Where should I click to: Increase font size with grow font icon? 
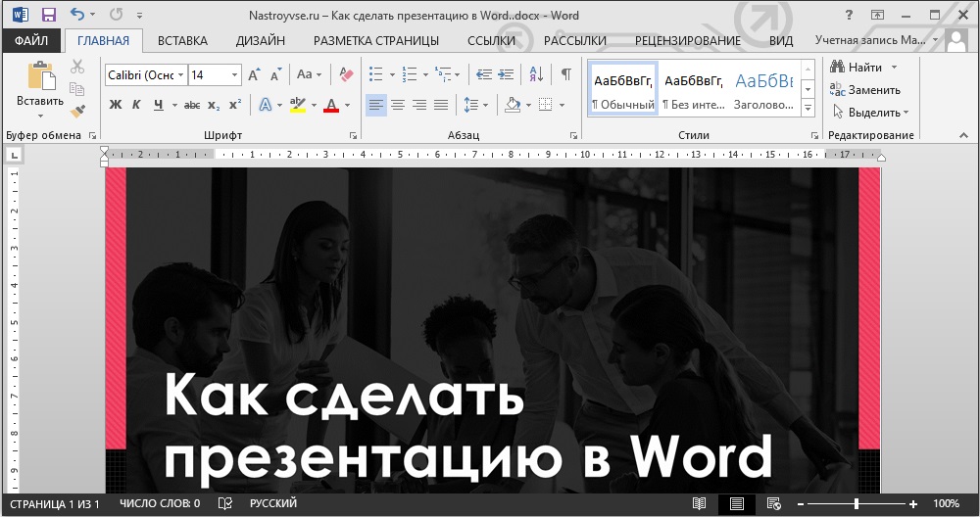point(254,75)
